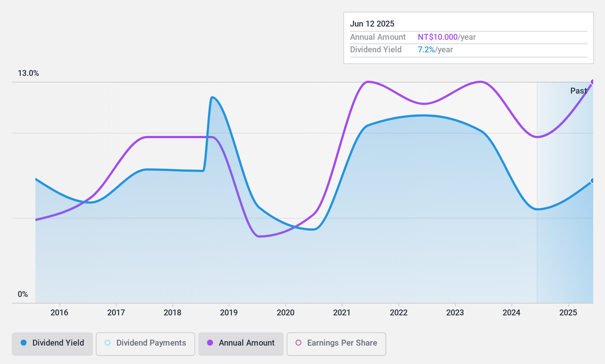Click the 2016 x-axis label
This screenshot has width=605, height=364.
(59, 313)
